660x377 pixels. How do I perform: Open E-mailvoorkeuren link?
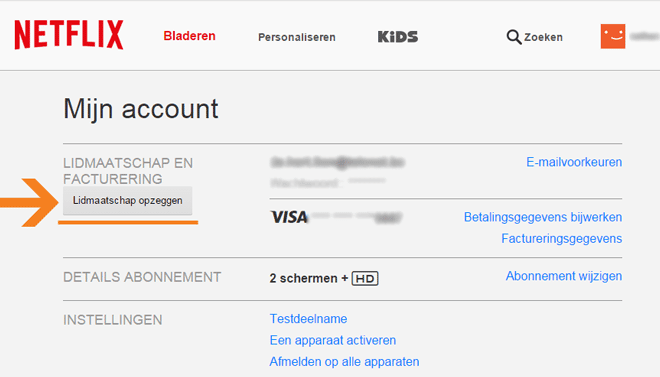[574, 162]
